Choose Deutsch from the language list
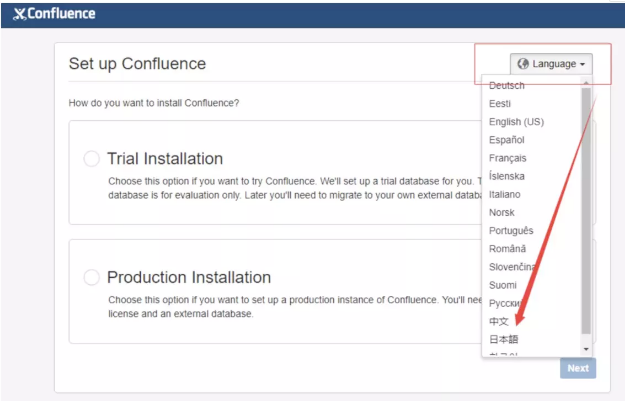This screenshot has height=401, width=625. (x=507, y=86)
